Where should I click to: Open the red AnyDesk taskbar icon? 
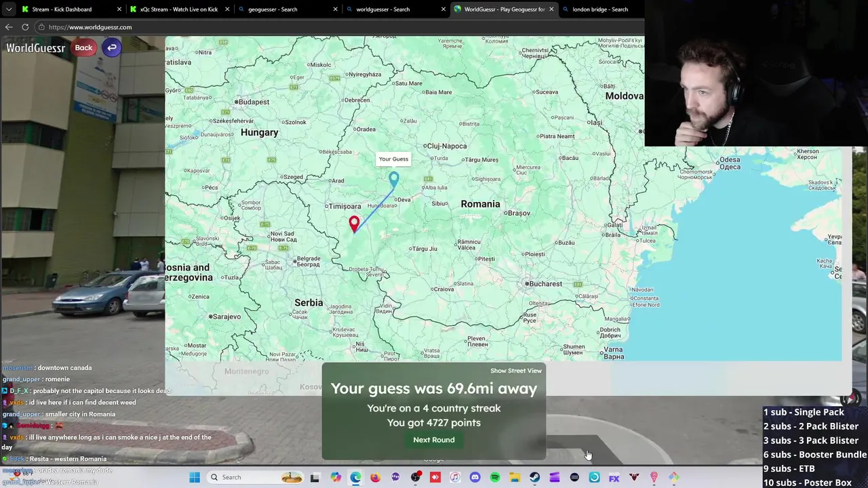tap(435, 477)
